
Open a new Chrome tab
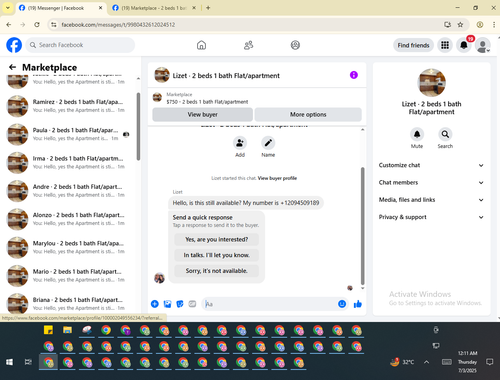(x=208, y=8)
